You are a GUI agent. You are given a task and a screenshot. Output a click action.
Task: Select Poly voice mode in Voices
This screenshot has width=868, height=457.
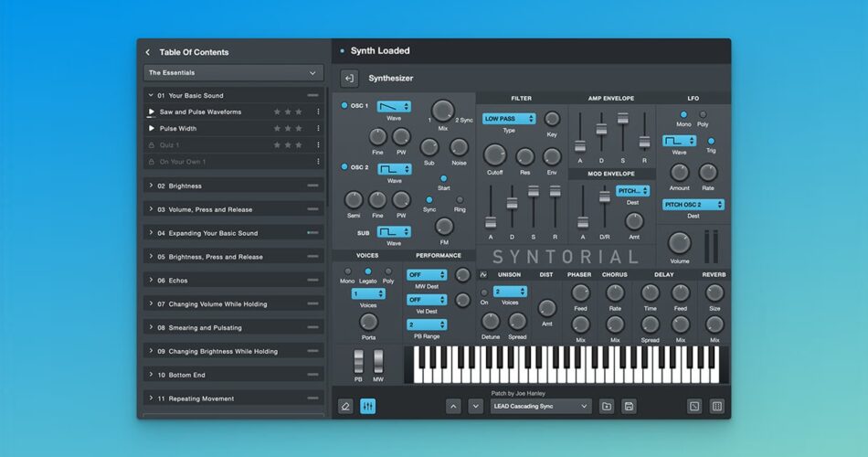(x=388, y=271)
